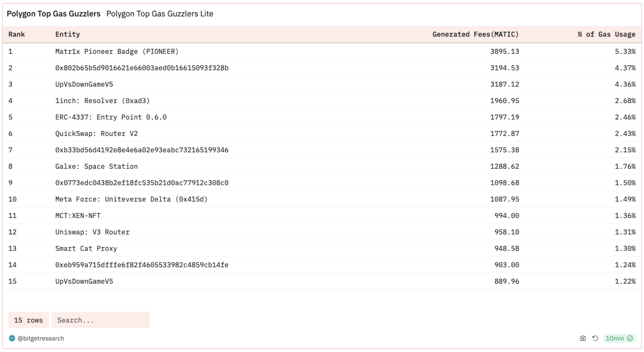Click gas usage value 1.24%
This screenshot has height=352, width=644.
[625, 265]
